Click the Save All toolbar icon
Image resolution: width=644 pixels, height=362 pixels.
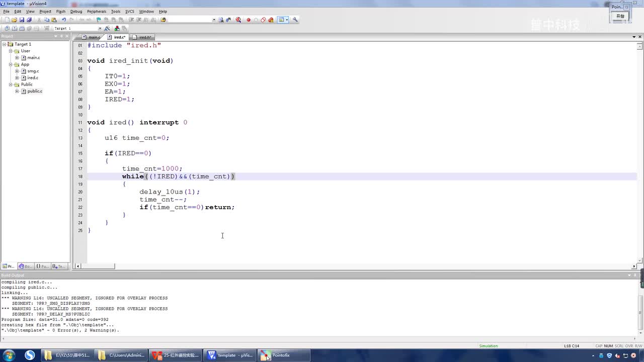point(29,20)
